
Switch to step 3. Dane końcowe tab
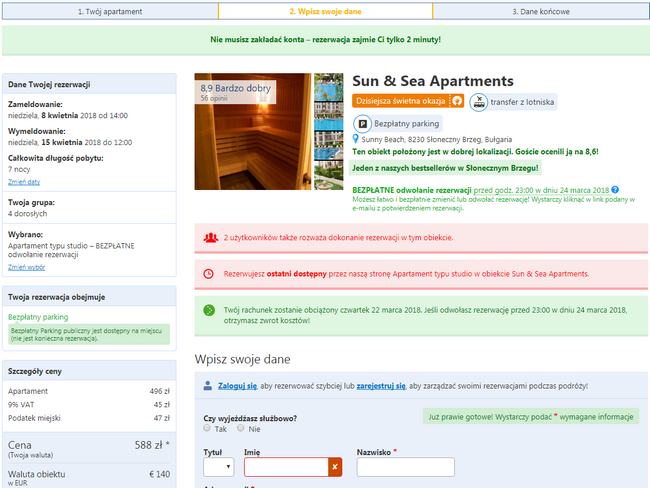[x=541, y=12]
